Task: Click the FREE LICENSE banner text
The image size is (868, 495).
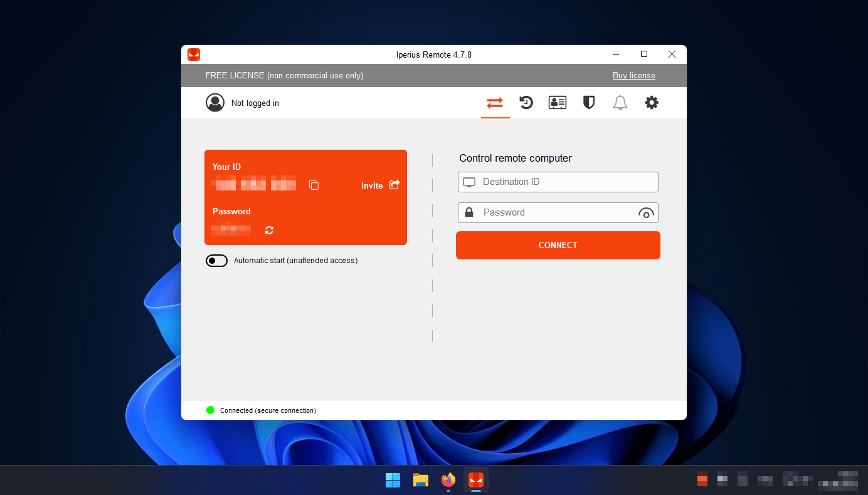Action: (285, 76)
